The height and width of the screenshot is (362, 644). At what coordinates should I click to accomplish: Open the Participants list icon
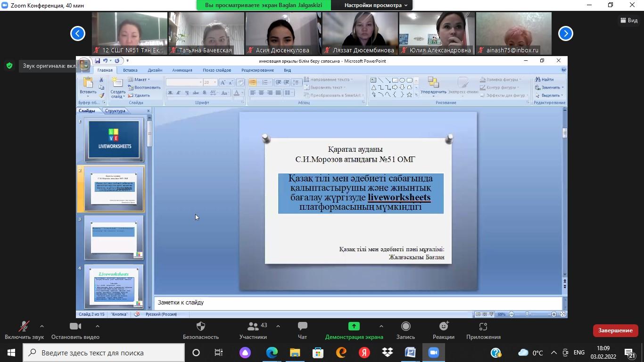(253, 327)
